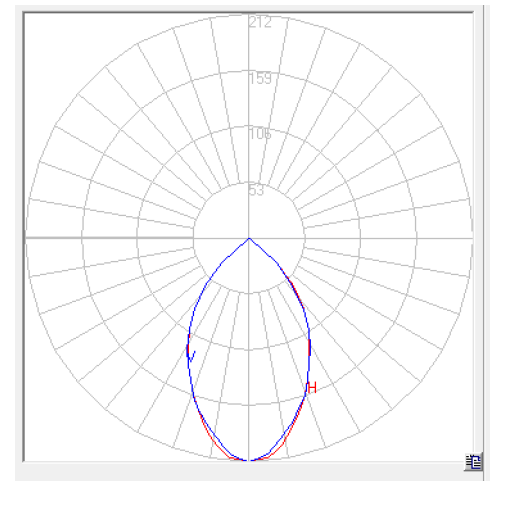
Task: Click the red curve segment at lower left
Action: 211,434
